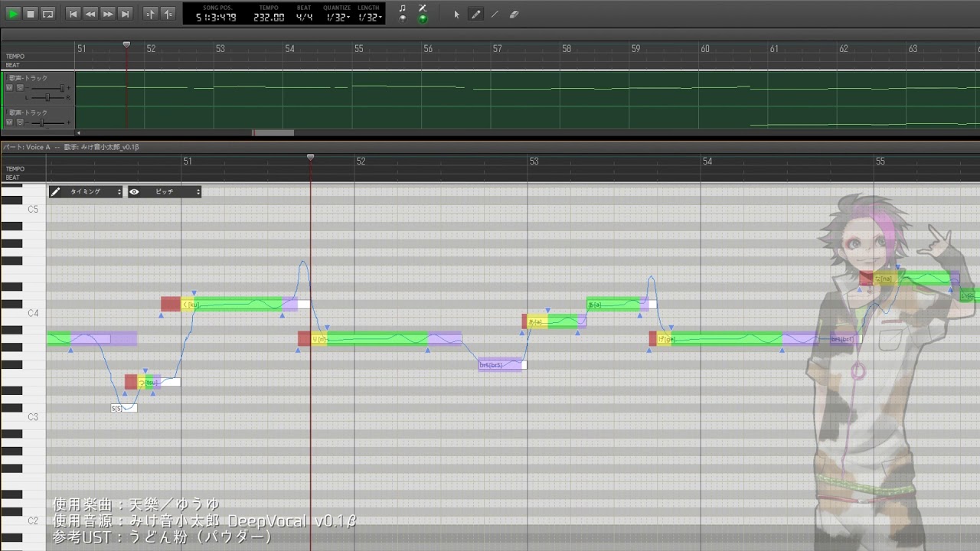Click the set loop start marker icon

(x=151, y=14)
